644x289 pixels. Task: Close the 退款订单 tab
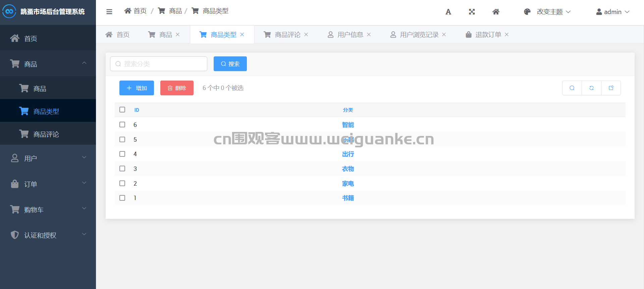pyautogui.click(x=507, y=35)
